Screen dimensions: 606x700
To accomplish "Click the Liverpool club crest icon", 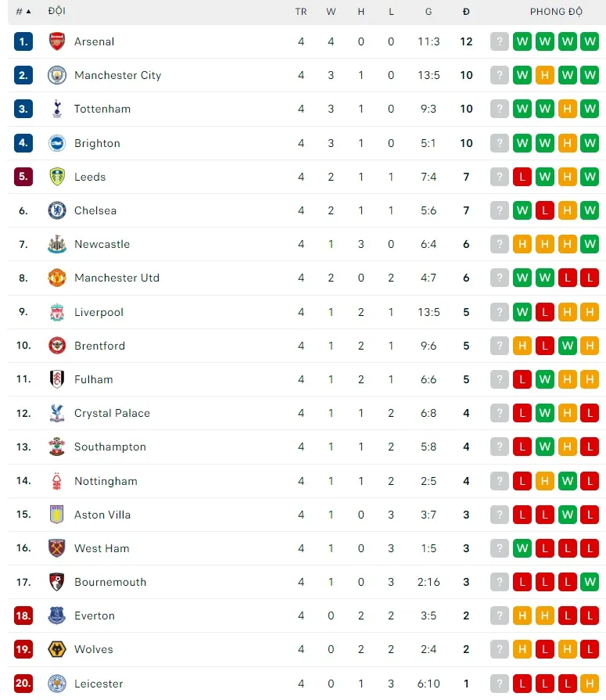I will coord(57,312).
